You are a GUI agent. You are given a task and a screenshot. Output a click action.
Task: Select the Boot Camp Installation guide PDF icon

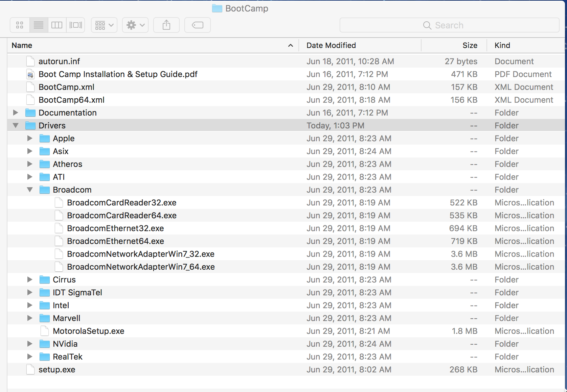tap(30, 74)
